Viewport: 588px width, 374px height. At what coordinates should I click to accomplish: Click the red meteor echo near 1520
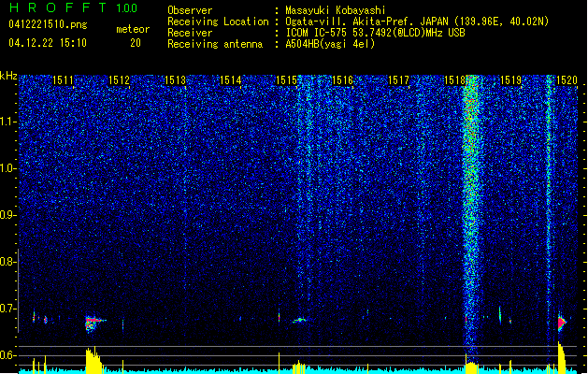click(x=562, y=323)
